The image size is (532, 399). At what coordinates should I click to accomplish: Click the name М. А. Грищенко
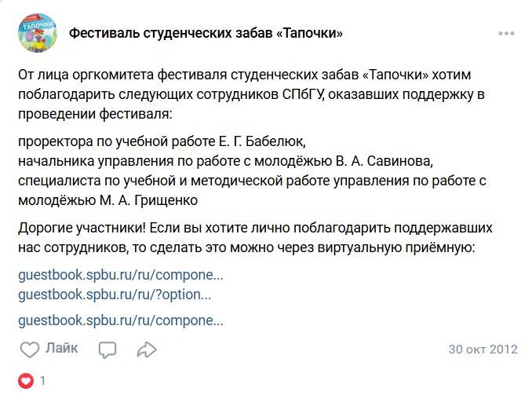[148, 200]
